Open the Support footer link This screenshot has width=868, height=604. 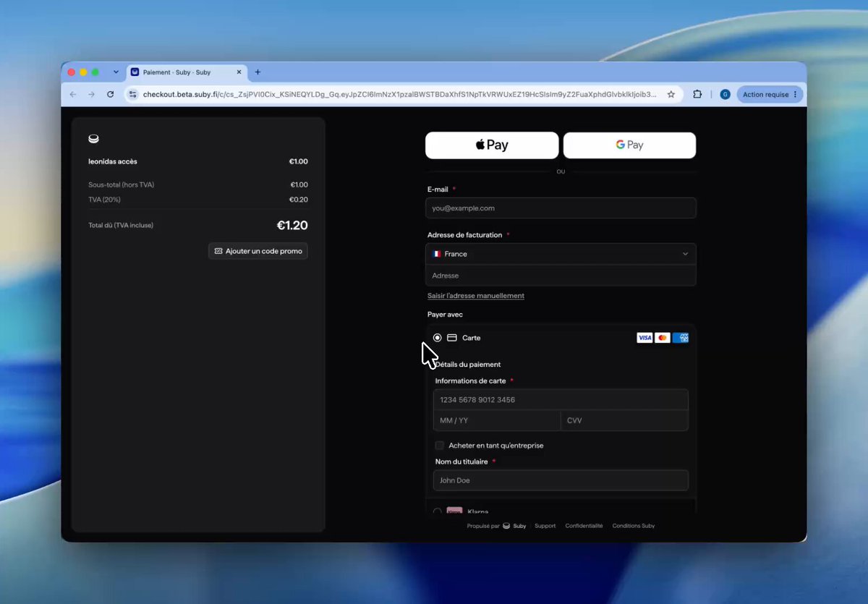click(545, 526)
